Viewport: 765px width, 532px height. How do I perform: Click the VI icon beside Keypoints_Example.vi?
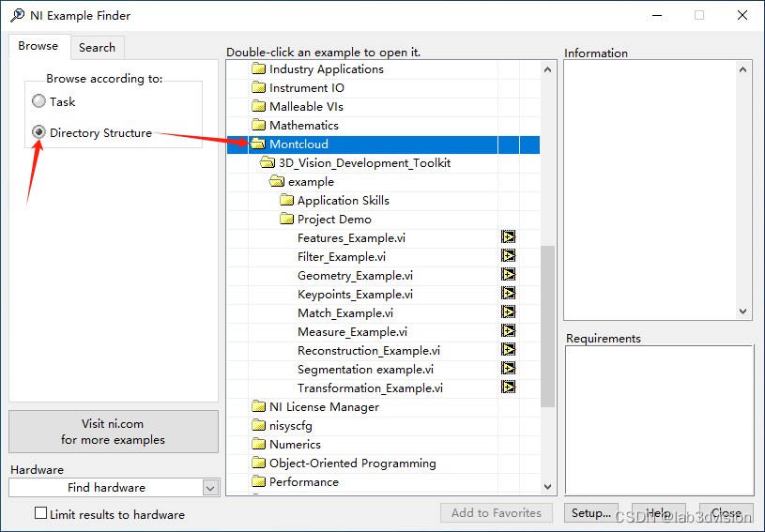pos(508,294)
